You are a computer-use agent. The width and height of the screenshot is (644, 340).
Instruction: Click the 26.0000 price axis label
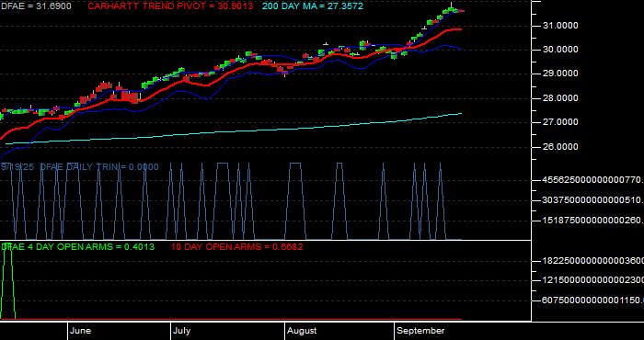560,147
